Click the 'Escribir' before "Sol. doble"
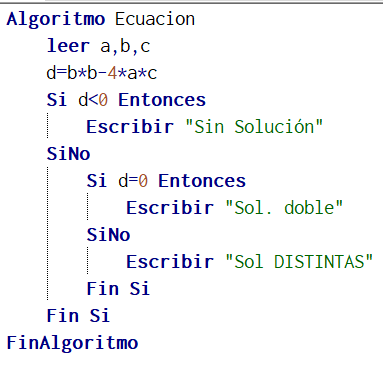 (170, 208)
